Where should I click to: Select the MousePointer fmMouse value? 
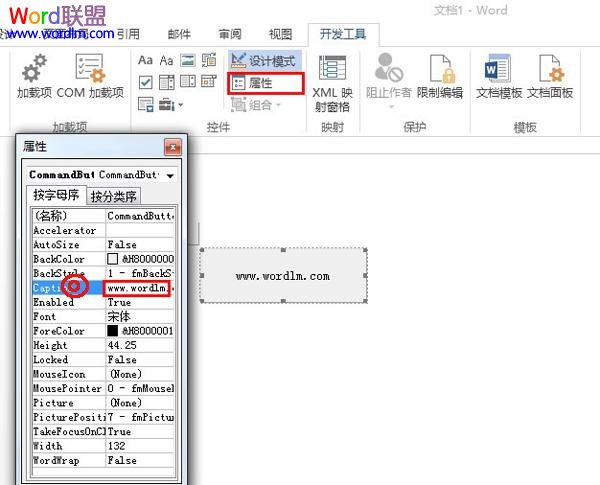(x=140, y=388)
